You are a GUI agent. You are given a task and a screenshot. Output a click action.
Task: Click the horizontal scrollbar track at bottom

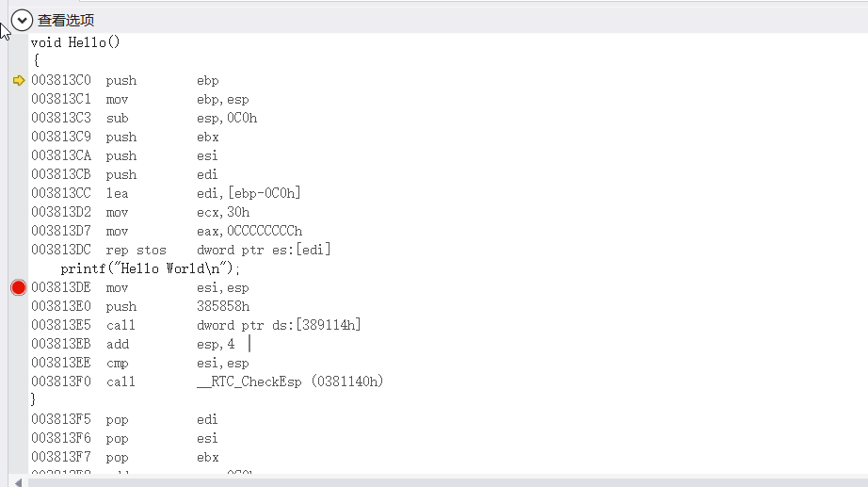click(442, 481)
